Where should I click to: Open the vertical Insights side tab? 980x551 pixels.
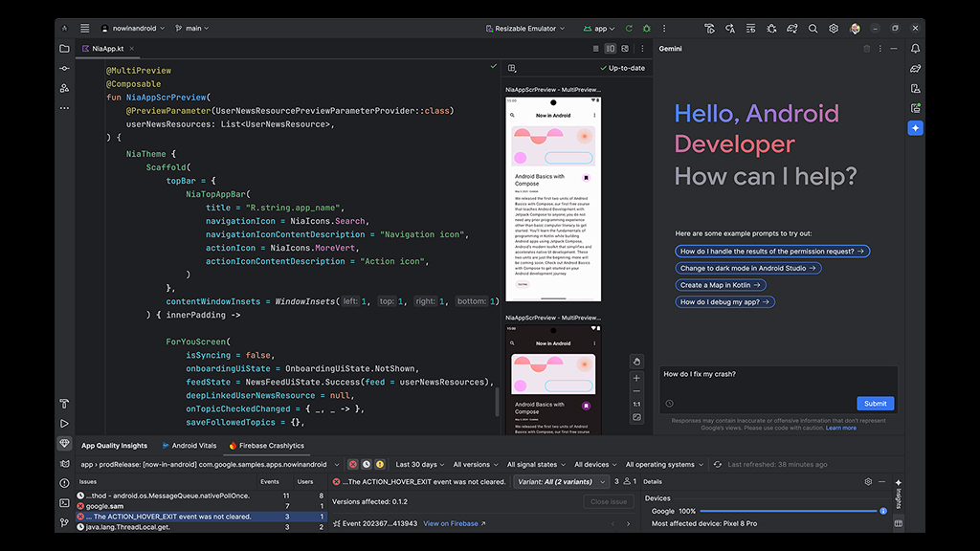coord(898,494)
